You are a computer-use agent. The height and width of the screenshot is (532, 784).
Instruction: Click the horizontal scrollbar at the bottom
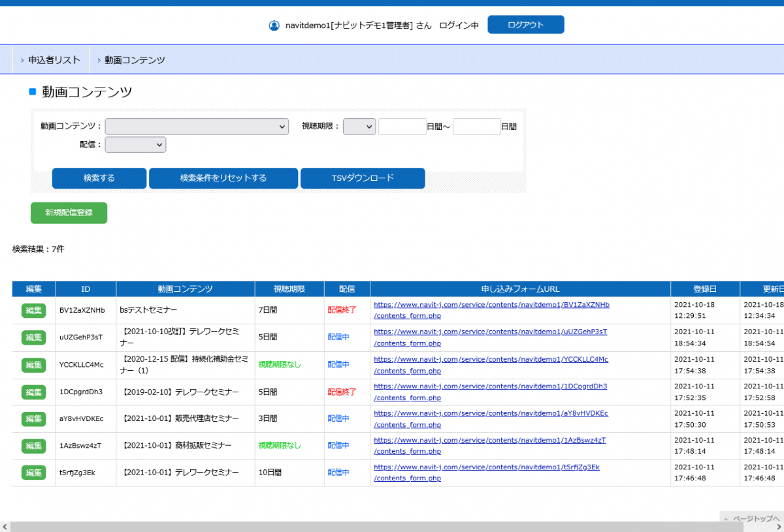coord(392,527)
